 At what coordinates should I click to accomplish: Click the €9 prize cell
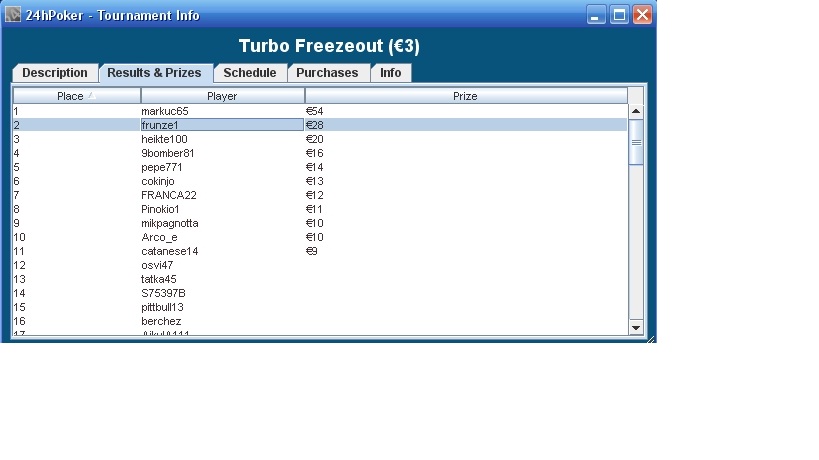tap(311, 251)
